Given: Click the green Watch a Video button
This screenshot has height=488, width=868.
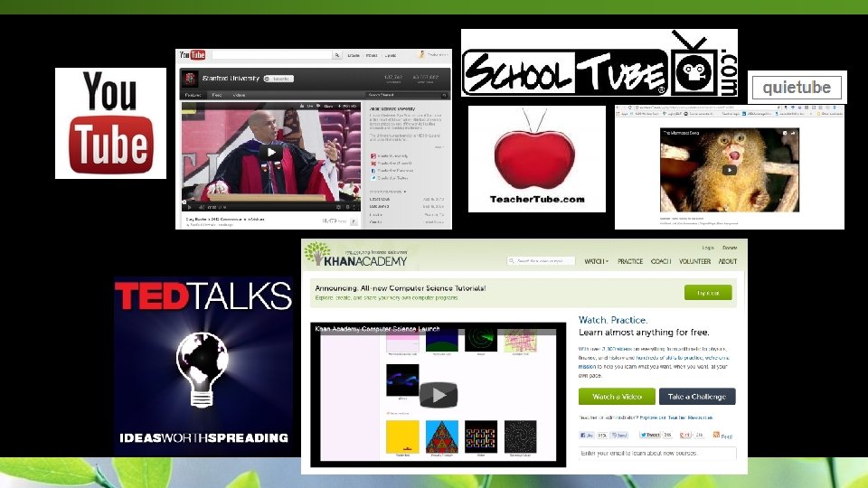Looking at the screenshot, I should coord(617,396).
